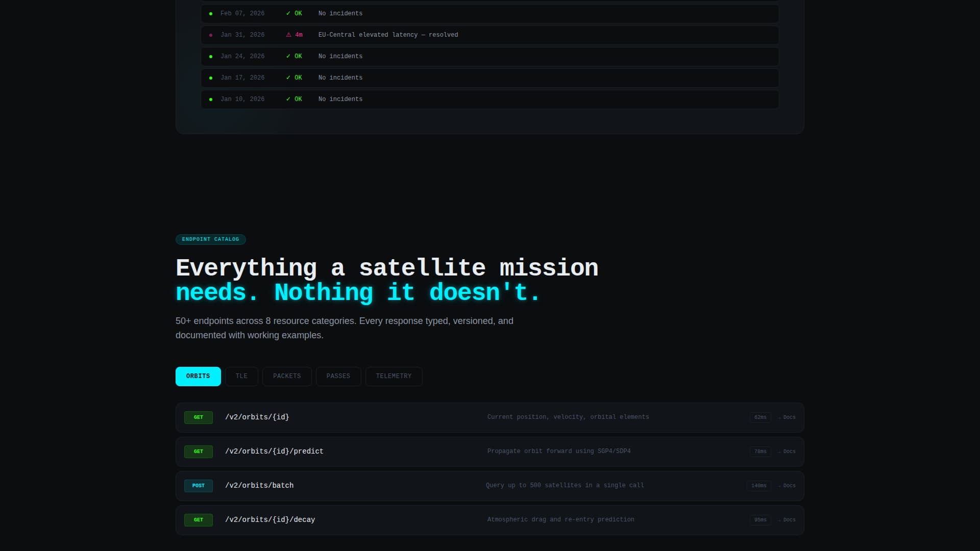Image resolution: width=980 pixels, height=551 pixels.
Task: Switch to the TLE tab
Action: point(241,377)
